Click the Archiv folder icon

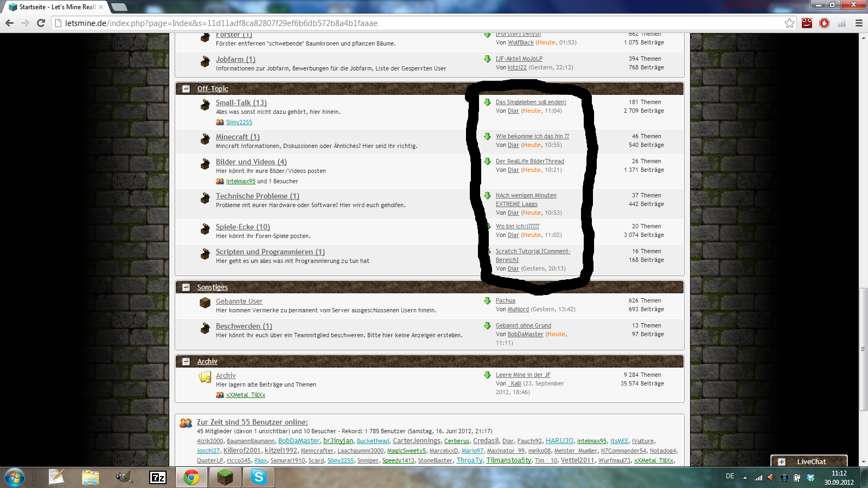click(x=205, y=377)
